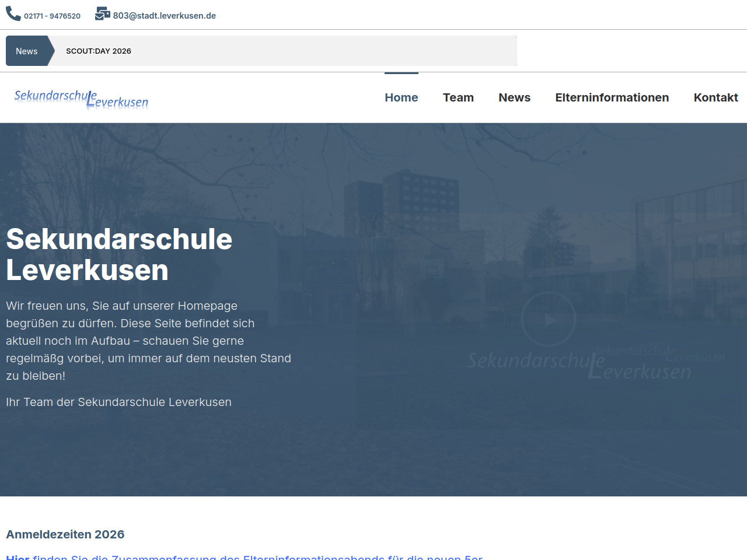The image size is (747, 560).
Task: Click the Sekundarschule Leverkusen header logo
Action: coord(81,99)
